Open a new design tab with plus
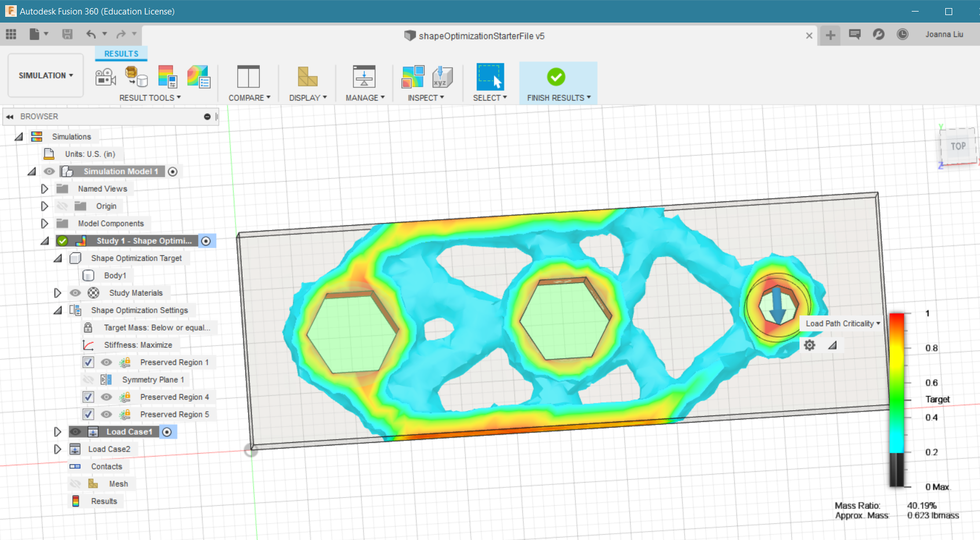Viewport: 980px width, 540px height. point(830,35)
